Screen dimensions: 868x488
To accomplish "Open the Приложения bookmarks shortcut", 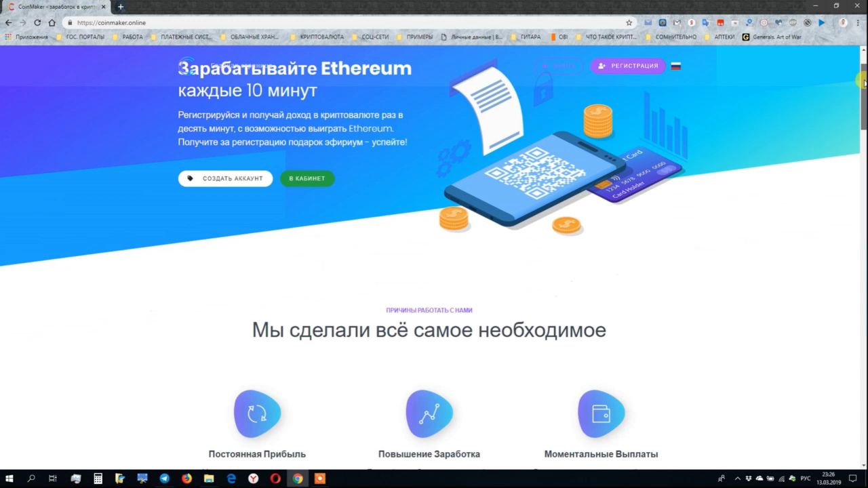I will pos(27,37).
